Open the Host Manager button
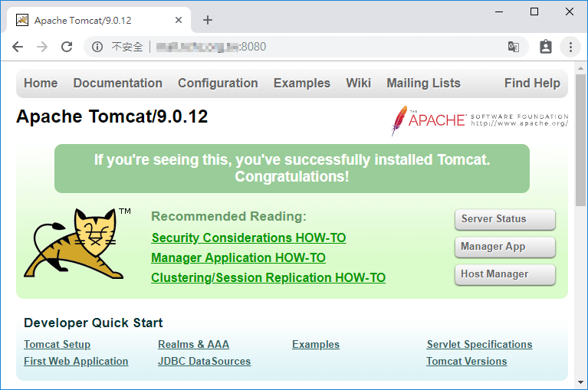Screen dimensions: 588x390 click(x=504, y=274)
